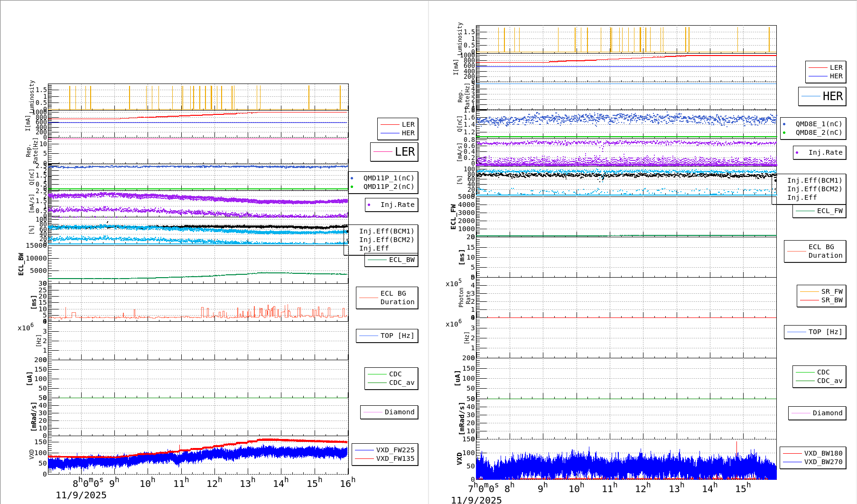
Task: Select the SR_BW legend entry
Action: coord(821,300)
